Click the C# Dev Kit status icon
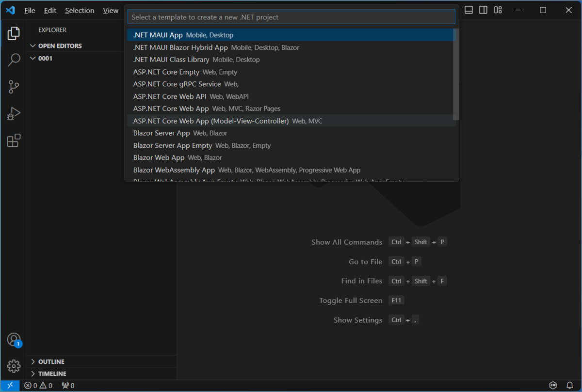 pos(553,386)
